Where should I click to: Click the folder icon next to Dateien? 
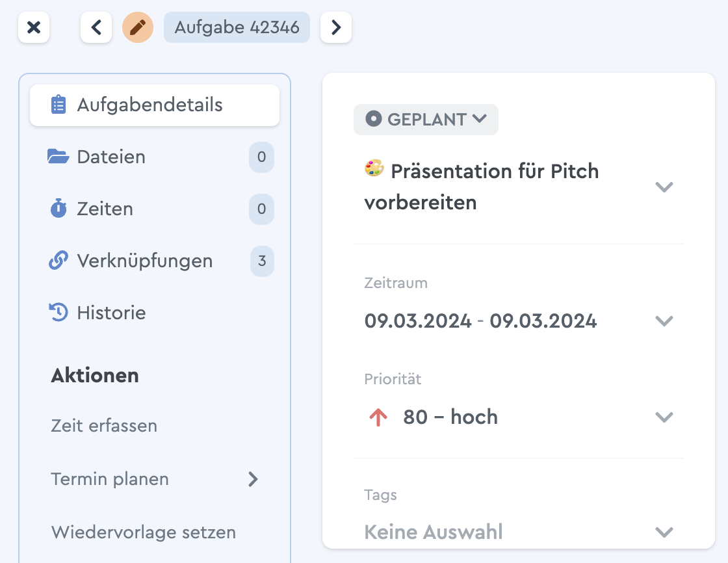(x=58, y=157)
